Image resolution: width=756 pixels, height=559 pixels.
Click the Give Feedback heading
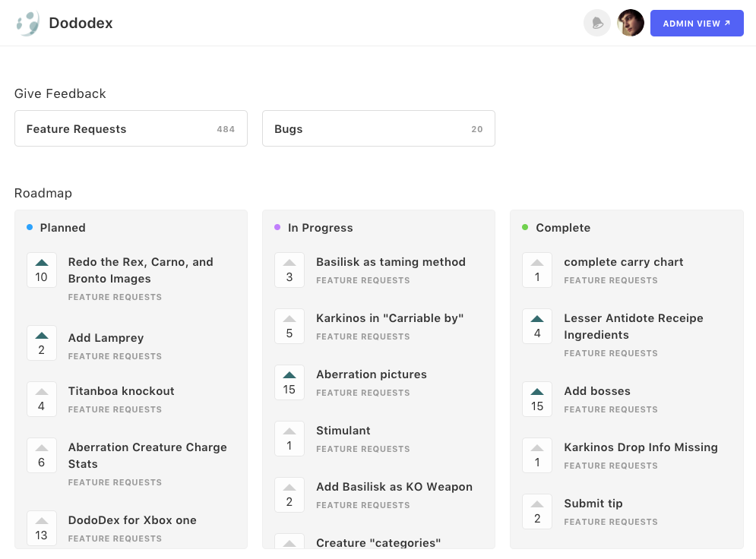(x=60, y=93)
